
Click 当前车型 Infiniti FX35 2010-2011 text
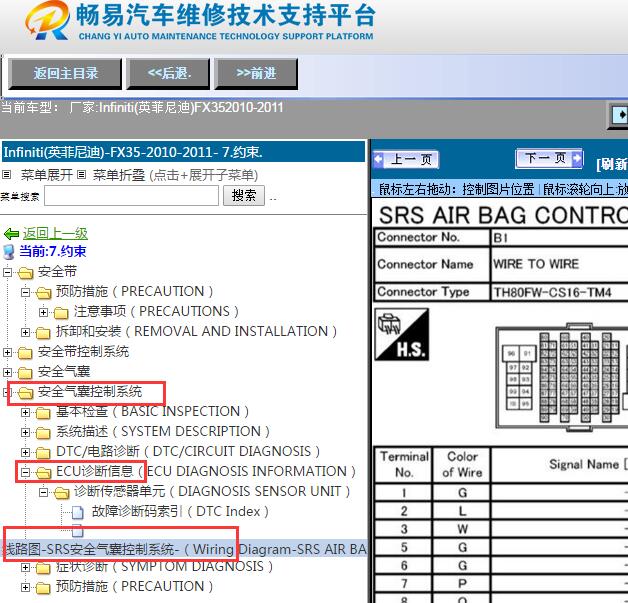point(142,107)
